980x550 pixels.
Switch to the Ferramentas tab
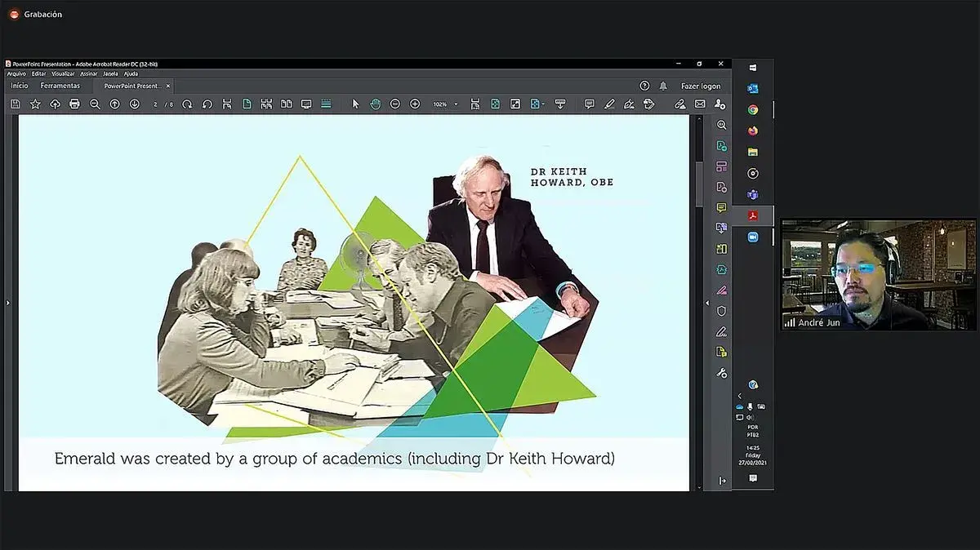point(60,86)
